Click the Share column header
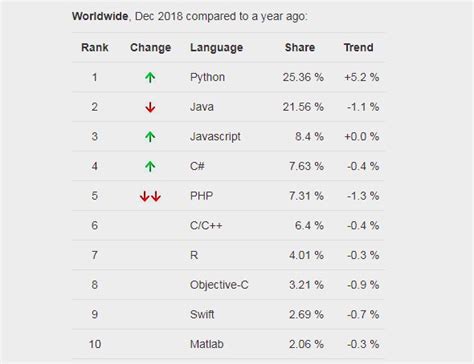This screenshot has width=474, height=364. pyautogui.click(x=300, y=47)
